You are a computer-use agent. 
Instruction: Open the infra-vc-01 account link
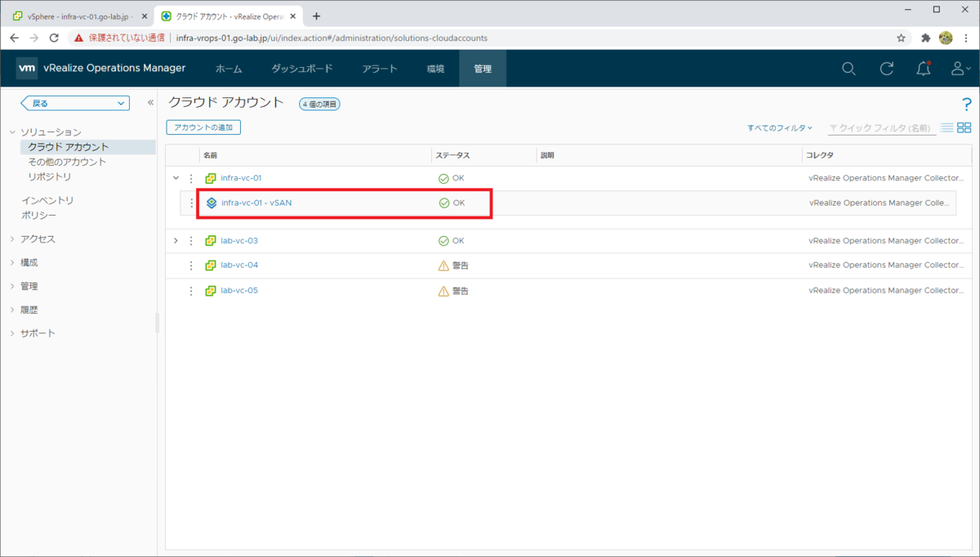click(x=241, y=178)
